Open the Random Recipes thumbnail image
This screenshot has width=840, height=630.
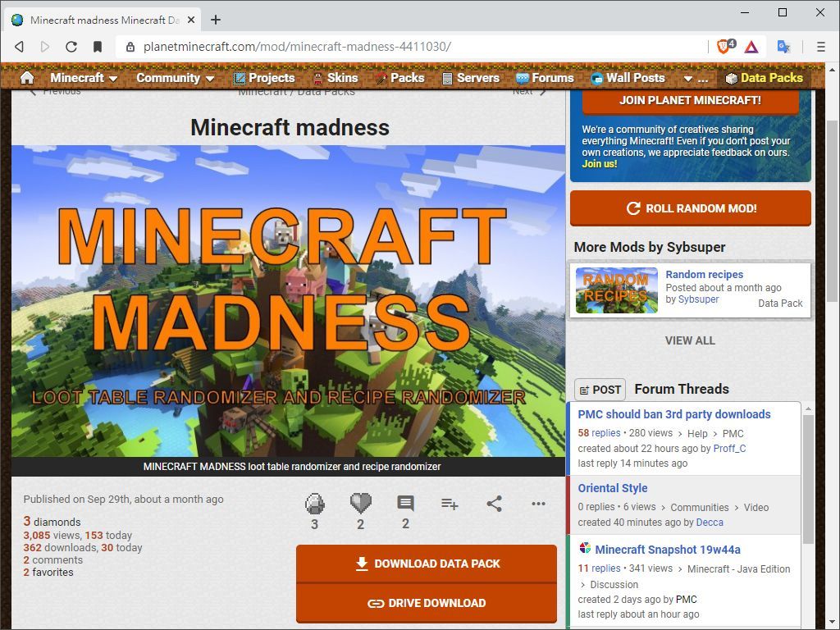click(x=617, y=290)
